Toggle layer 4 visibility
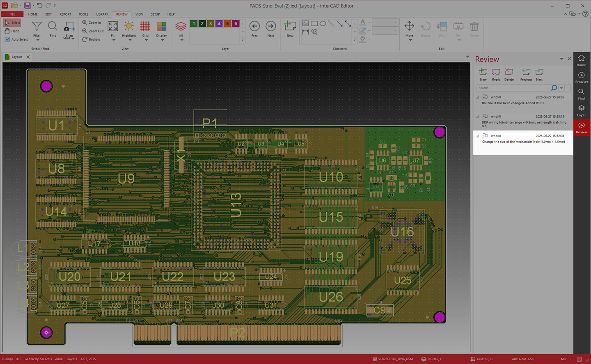Image resolution: width=591 pixels, height=364 pixels. 219,24
